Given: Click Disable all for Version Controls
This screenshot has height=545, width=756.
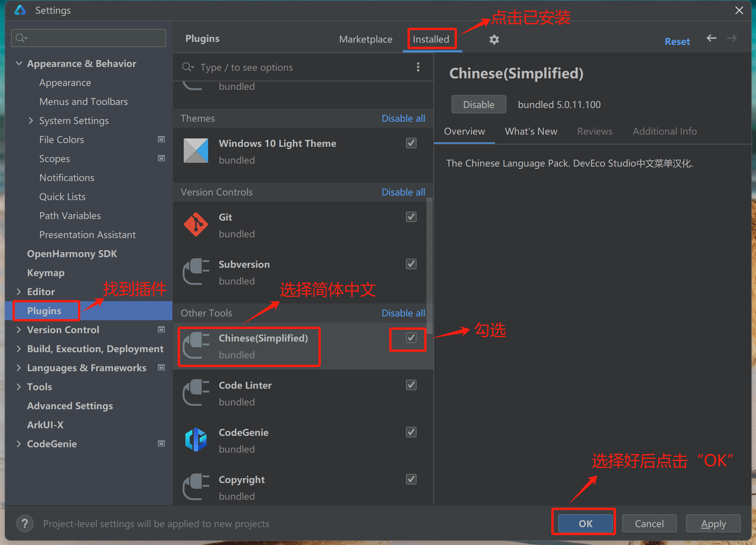Looking at the screenshot, I should coord(403,192).
